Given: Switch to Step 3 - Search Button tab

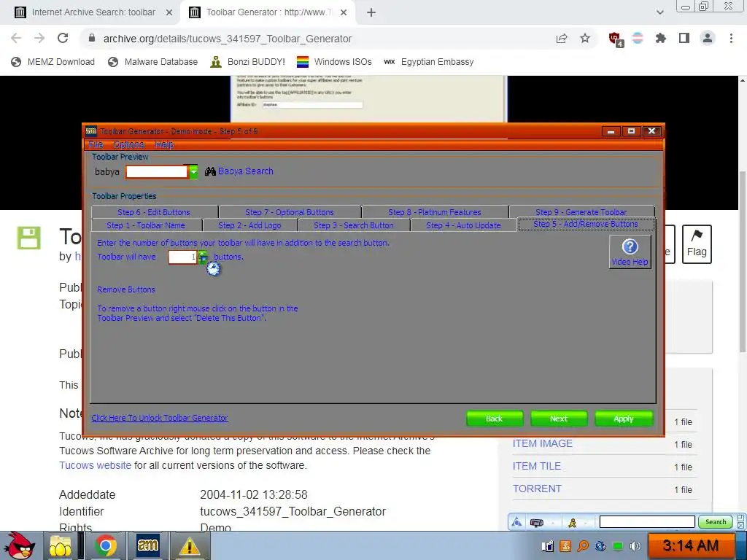Looking at the screenshot, I should [x=354, y=225].
